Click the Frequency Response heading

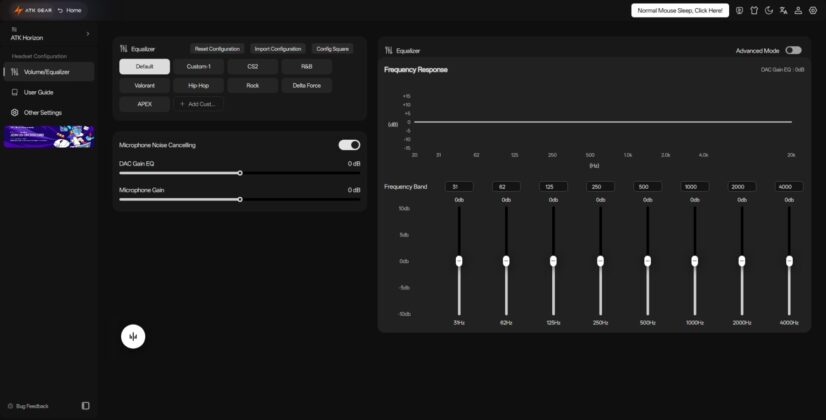(x=416, y=70)
